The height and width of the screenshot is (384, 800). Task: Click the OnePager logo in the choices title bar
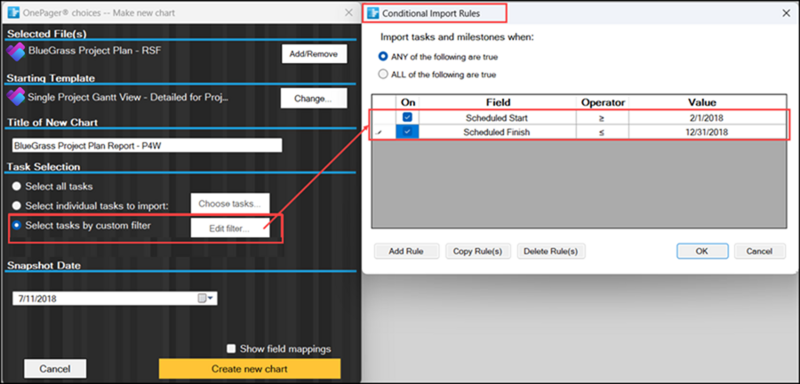[x=14, y=13]
